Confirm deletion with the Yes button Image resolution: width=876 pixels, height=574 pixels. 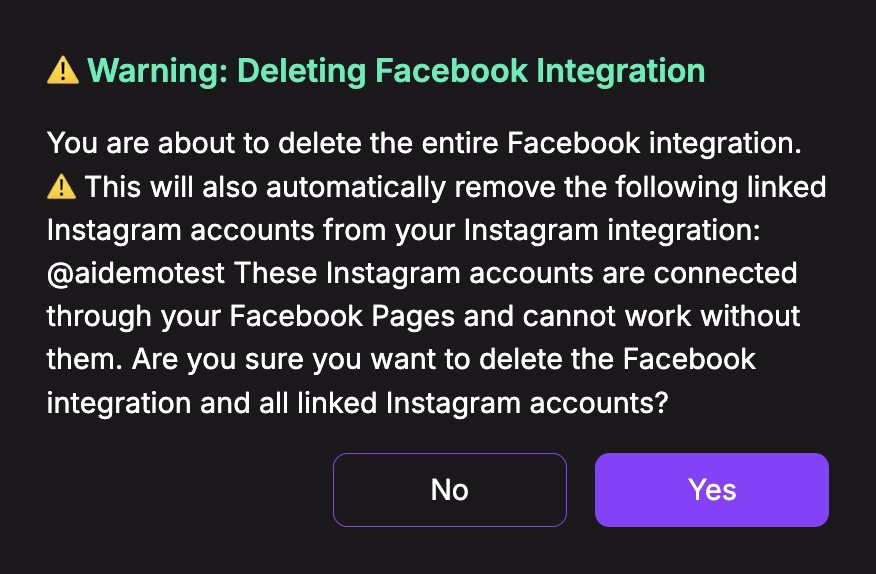click(711, 490)
